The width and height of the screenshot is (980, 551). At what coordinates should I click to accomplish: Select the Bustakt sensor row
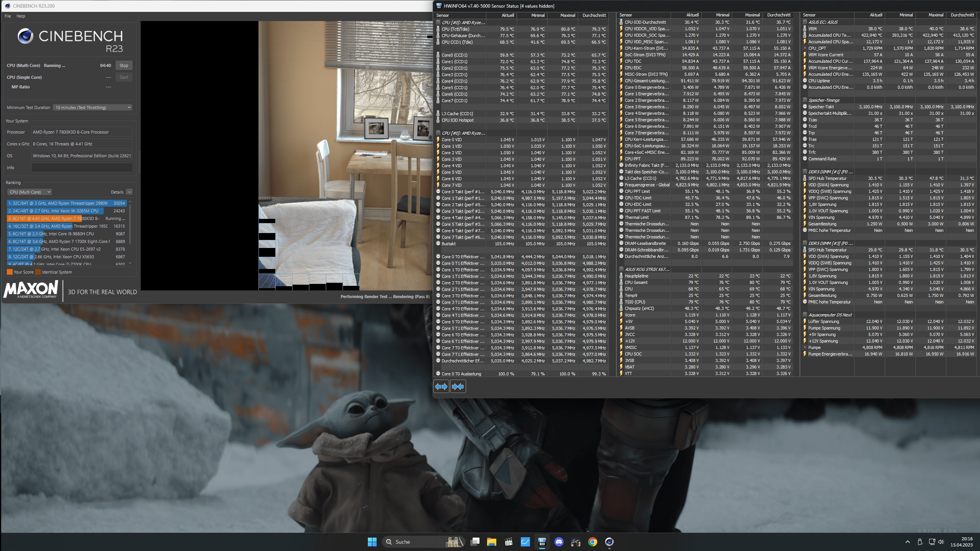[522, 244]
